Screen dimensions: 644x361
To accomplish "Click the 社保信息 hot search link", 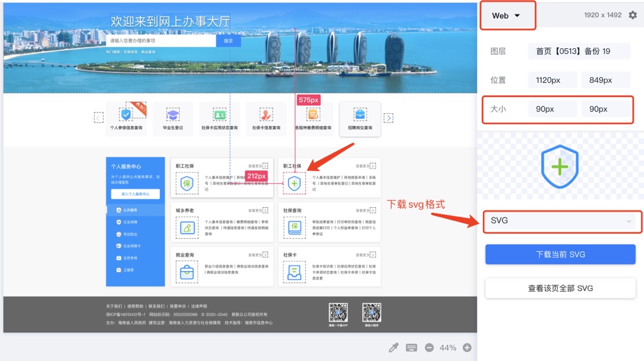I will coord(131,52).
